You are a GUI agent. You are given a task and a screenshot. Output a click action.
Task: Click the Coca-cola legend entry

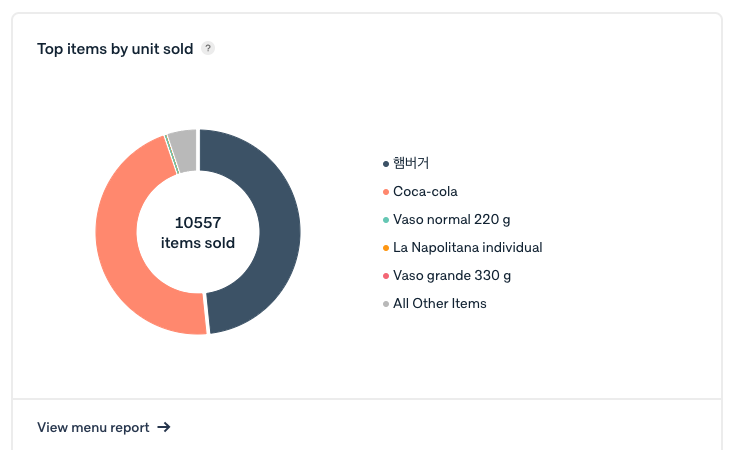(x=420, y=192)
